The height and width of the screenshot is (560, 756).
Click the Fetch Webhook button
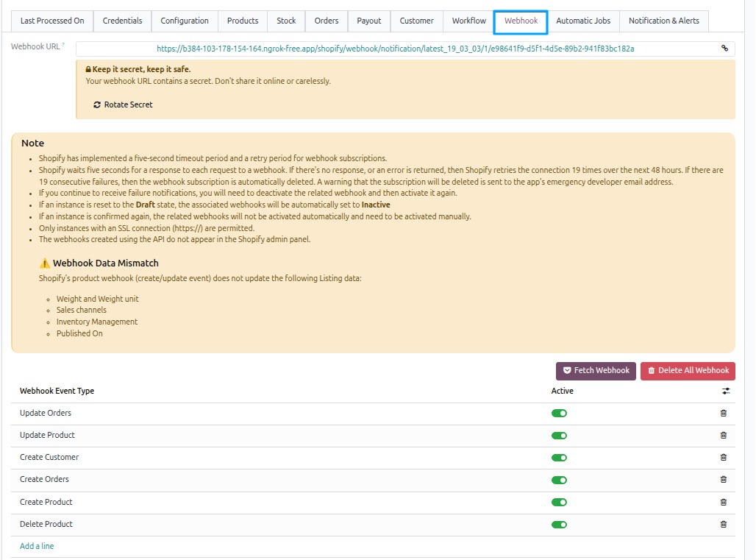click(x=596, y=371)
